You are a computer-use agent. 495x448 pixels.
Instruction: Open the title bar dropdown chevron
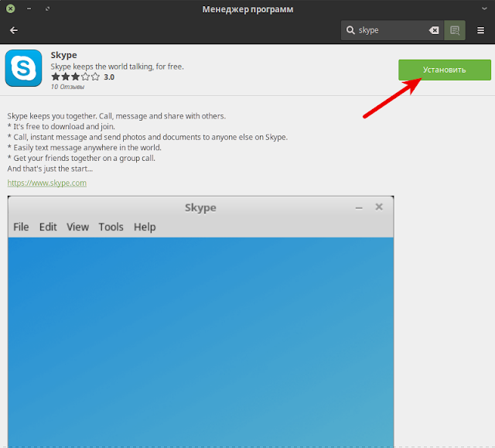(484, 9)
